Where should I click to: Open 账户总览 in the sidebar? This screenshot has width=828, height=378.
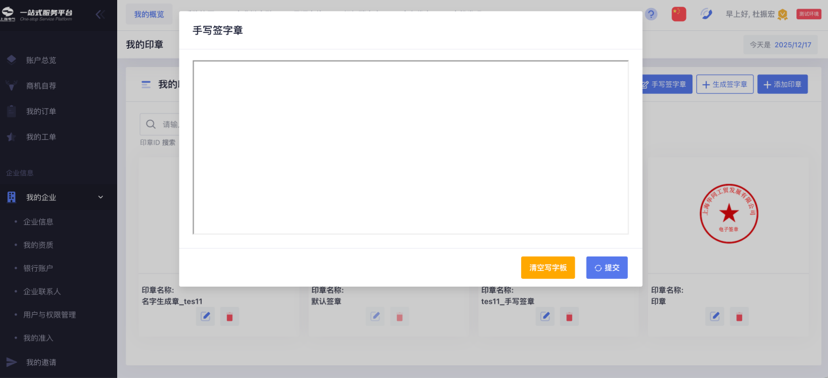41,60
